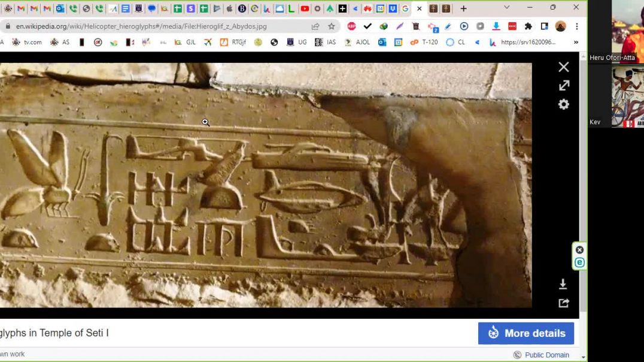Open the RTGjf bookmark

[x=233, y=42]
